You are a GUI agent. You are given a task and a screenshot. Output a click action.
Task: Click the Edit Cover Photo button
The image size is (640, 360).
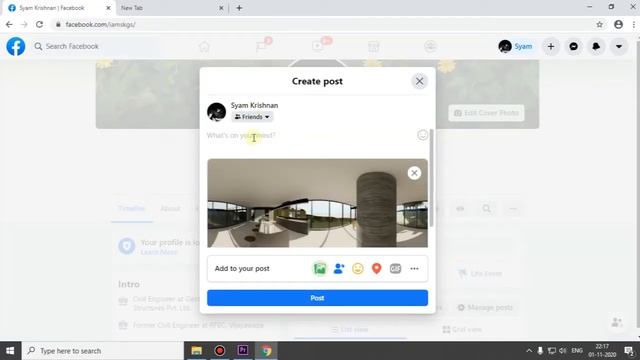(486, 113)
